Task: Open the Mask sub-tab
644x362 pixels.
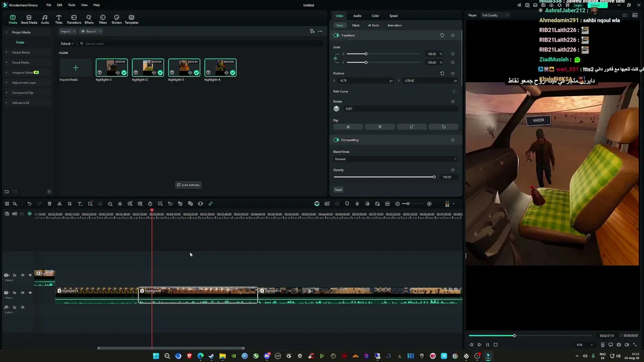Action: pyautogui.click(x=356, y=25)
